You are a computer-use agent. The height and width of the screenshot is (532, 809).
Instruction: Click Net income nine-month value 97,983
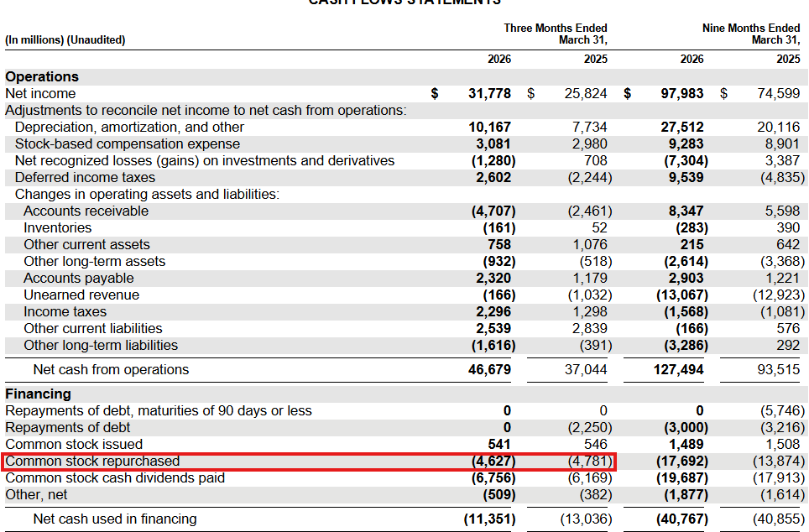(682, 93)
